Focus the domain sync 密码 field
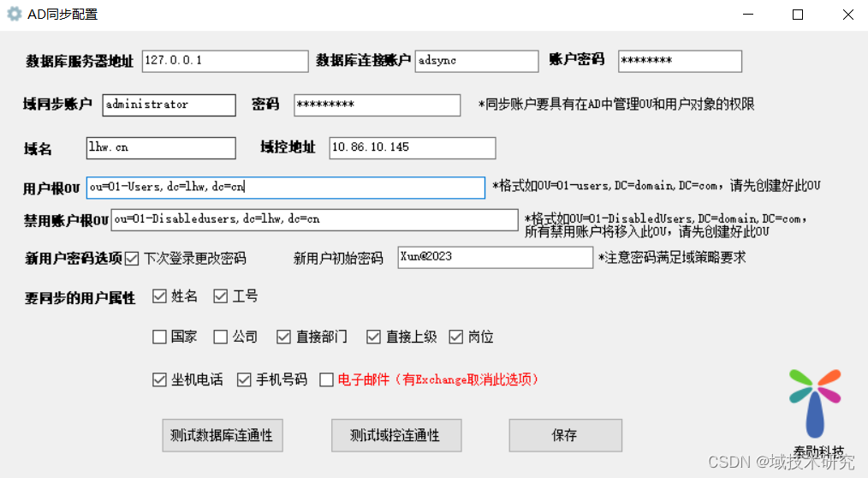 pyautogui.click(x=377, y=105)
